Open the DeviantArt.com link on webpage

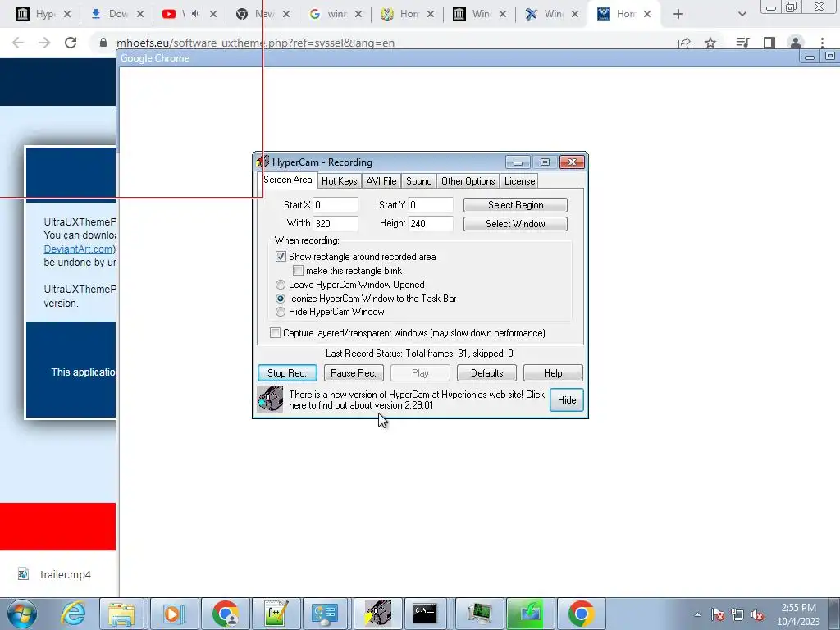[x=78, y=249]
